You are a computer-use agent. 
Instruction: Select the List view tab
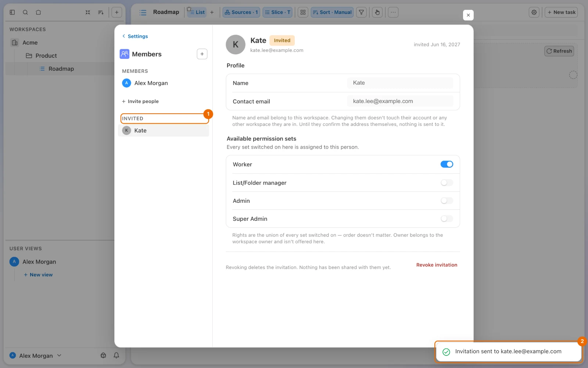(197, 12)
